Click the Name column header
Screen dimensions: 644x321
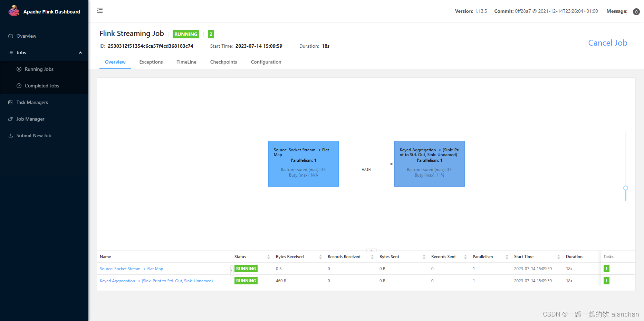(x=105, y=257)
